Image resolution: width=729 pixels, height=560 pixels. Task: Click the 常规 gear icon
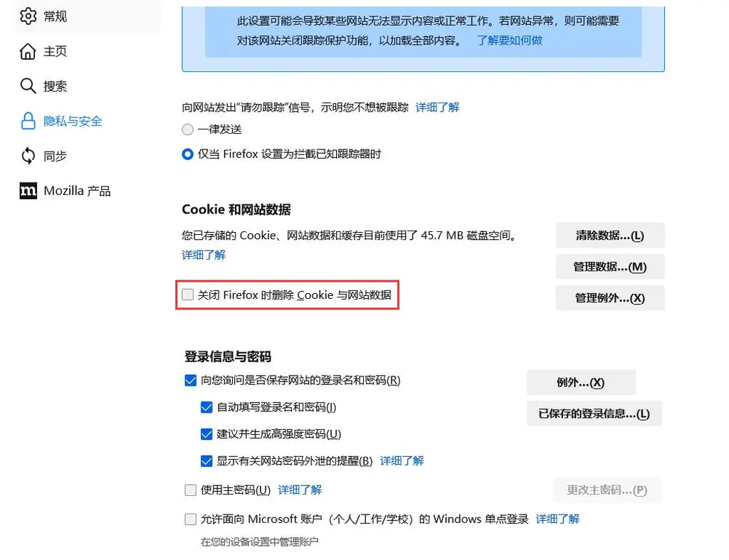[28, 16]
